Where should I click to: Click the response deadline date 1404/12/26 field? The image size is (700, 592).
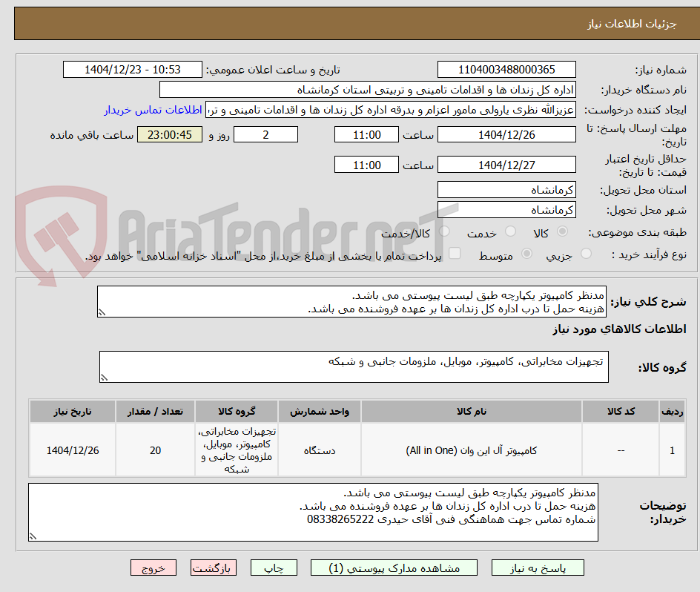coord(506,134)
